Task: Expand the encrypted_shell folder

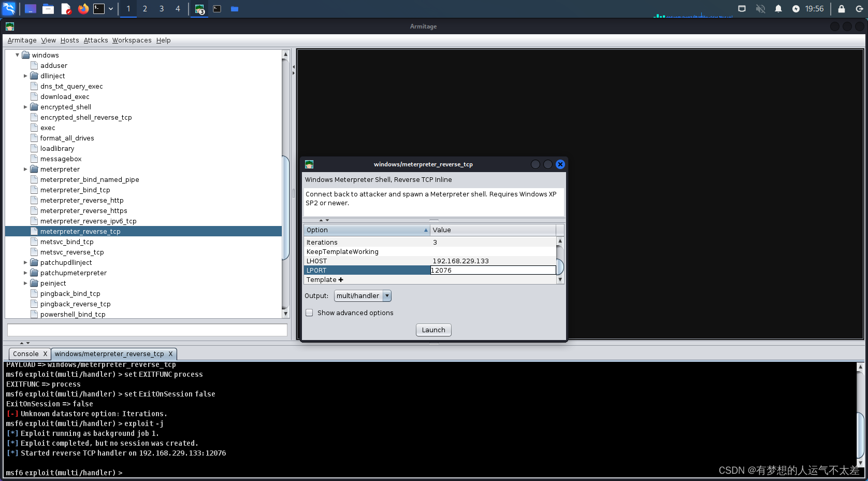Action: tap(25, 107)
